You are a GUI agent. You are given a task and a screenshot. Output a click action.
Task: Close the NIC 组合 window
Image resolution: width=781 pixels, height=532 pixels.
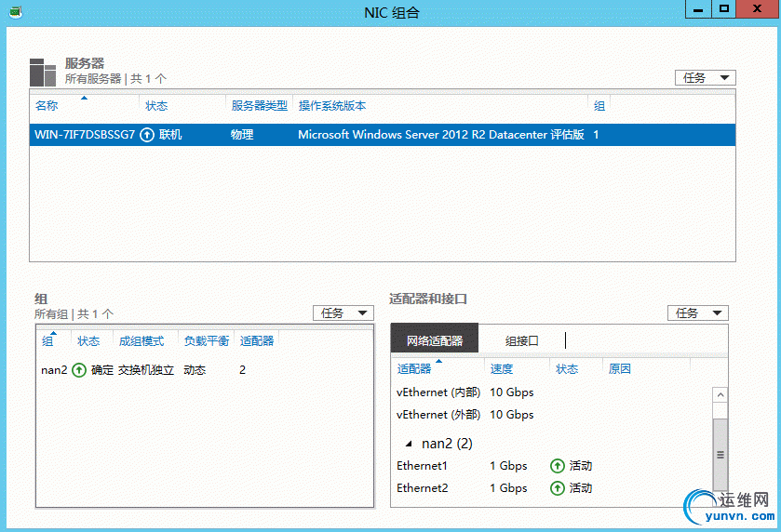tap(757, 9)
